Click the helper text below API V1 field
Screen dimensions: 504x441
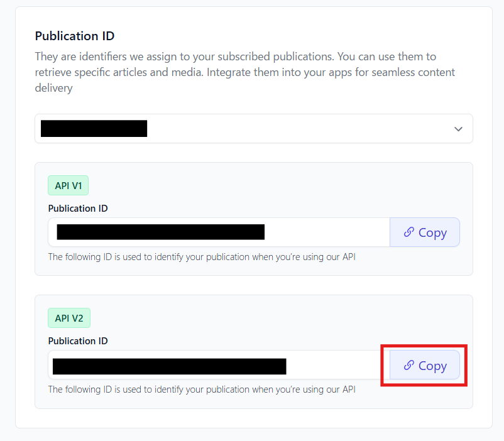click(202, 256)
